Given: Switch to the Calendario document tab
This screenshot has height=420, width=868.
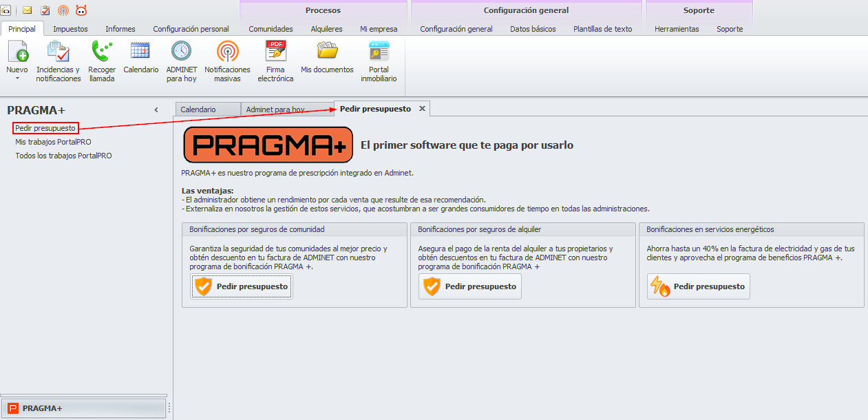Looking at the screenshot, I should (208, 109).
